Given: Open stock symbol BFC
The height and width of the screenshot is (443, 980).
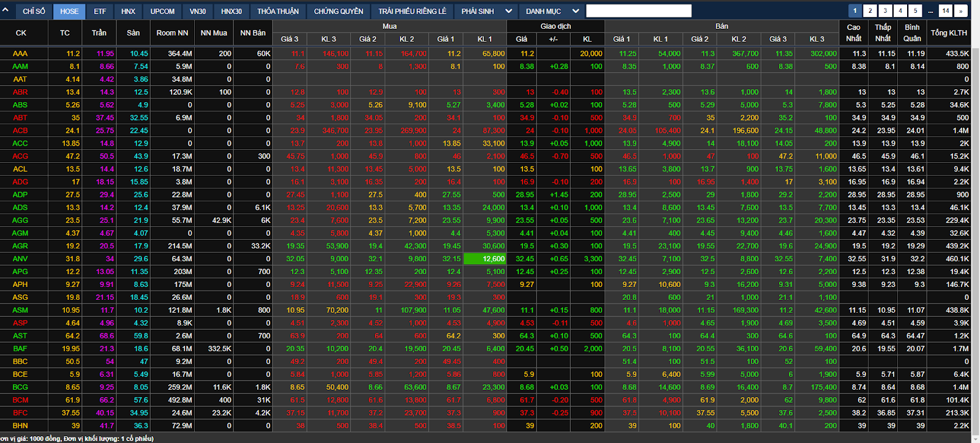Looking at the screenshot, I should tap(20, 414).
